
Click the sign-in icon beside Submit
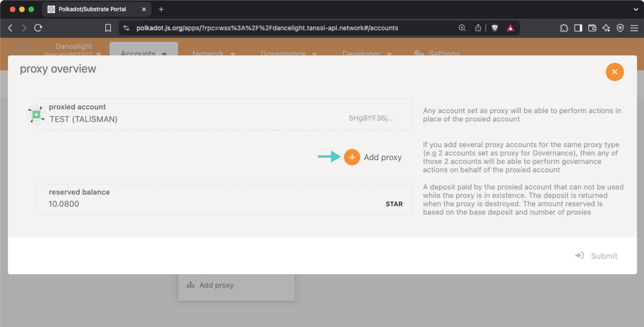(579, 256)
